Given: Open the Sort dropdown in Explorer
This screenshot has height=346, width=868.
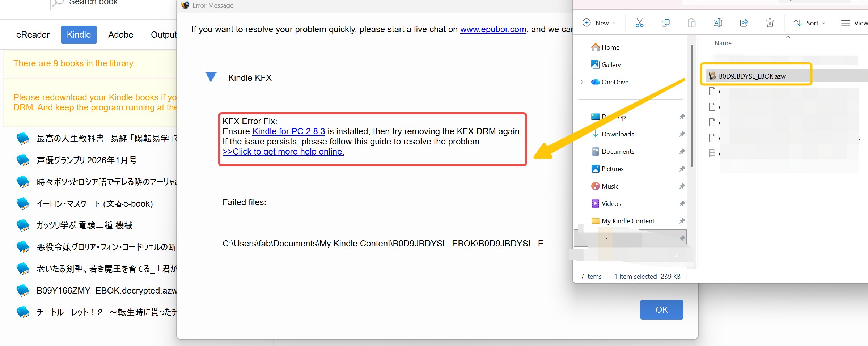Looking at the screenshot, I should point(810,23).
